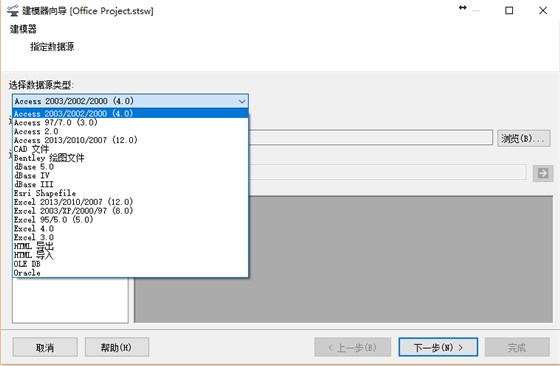This screenshot has width=560, height=366.
Task: Select OLE DB data source
Action: (130, 264)
